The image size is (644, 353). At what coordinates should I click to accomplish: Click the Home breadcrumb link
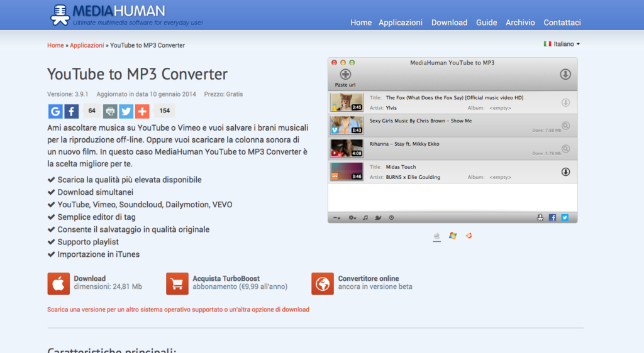(x=55, y=45)
